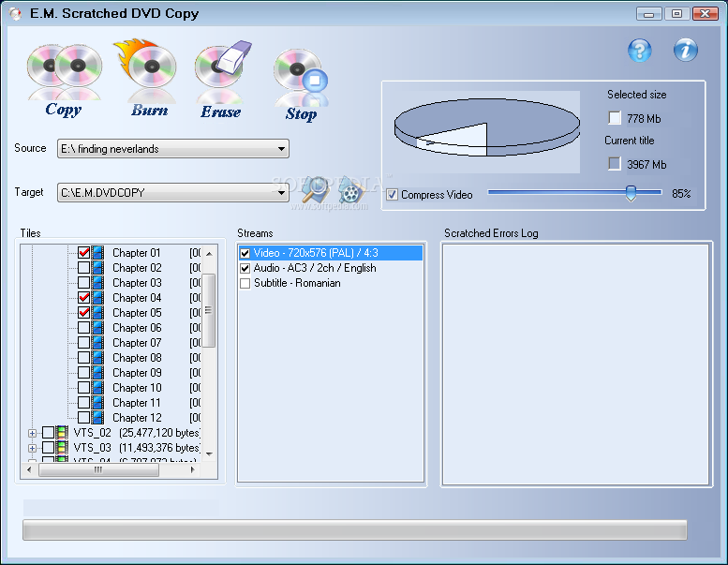Select the Chapter 09 row
The image size is (728, 565).
click(137, 372)
